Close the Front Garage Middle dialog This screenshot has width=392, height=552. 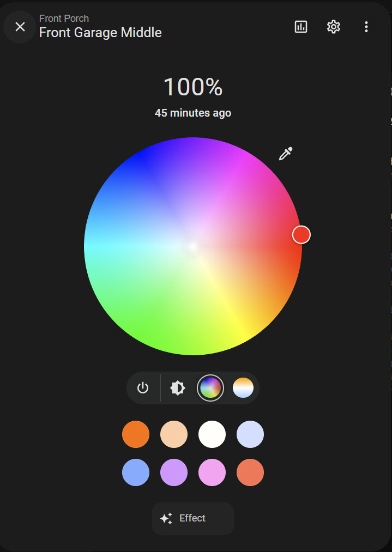coord(20,27)
